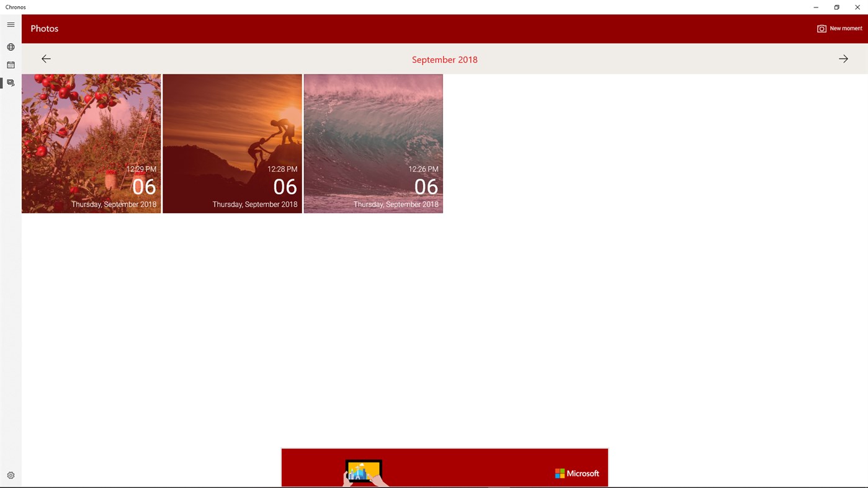Open the settings gear
Screen dimensions: 868x488
click(10, 474)
